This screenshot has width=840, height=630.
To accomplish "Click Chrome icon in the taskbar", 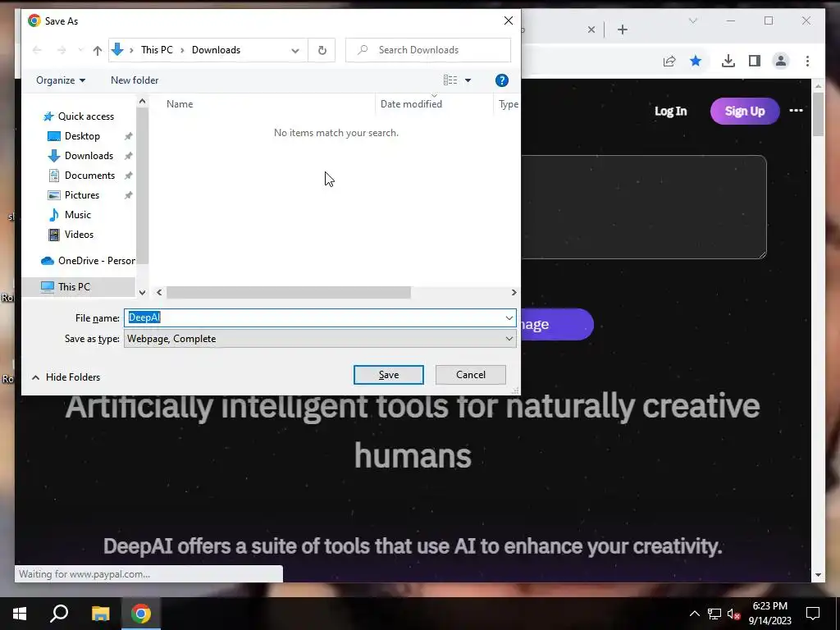I will (x=141, y=614).
